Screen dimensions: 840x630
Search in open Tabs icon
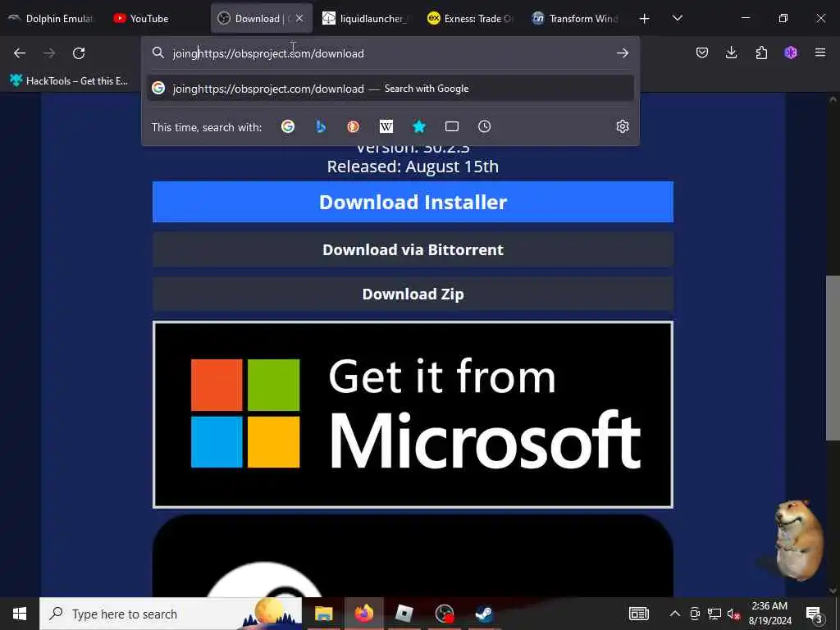452,126
